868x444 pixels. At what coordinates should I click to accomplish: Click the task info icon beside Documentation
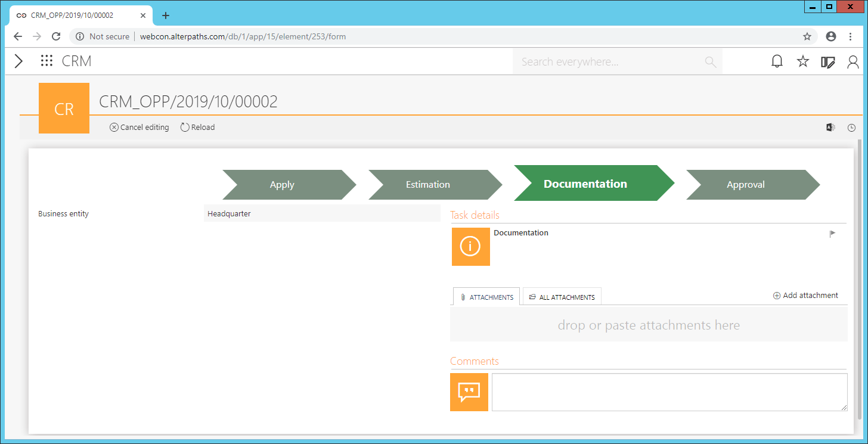470,247
